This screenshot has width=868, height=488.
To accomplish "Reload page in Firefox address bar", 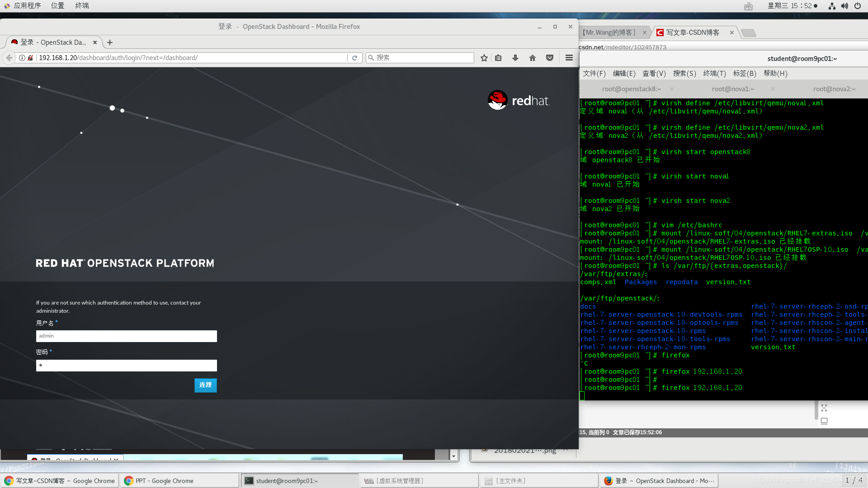I will tap(355, 58).
